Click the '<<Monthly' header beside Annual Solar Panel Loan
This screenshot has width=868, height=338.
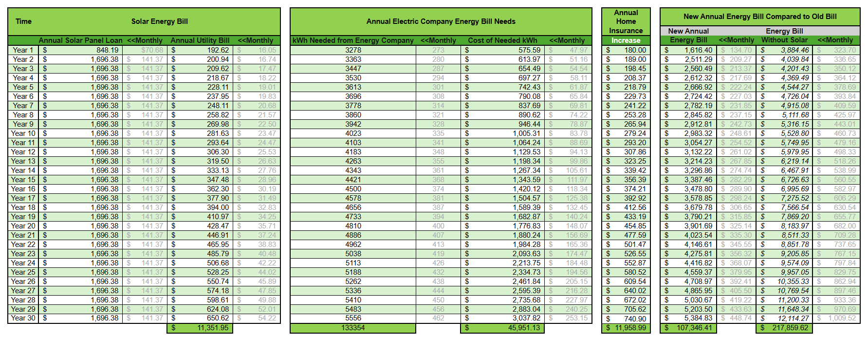[x=145, y=40]
